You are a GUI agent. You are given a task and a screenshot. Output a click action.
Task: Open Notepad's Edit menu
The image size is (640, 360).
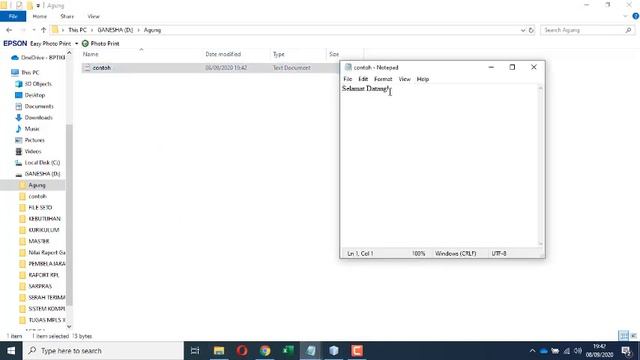coord(363,79)
